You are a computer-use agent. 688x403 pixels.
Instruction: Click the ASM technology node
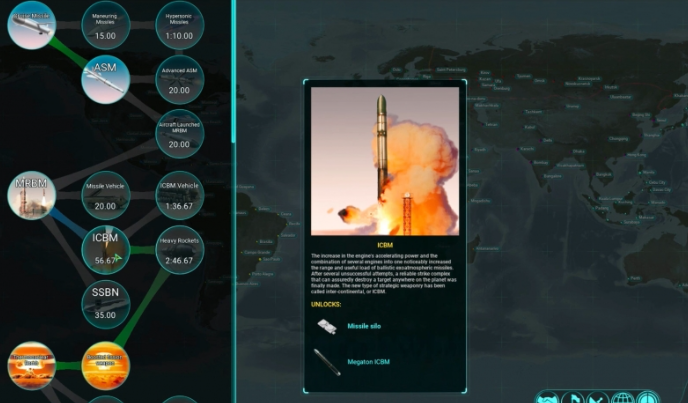pyautogui.click(x=105, y=79)
